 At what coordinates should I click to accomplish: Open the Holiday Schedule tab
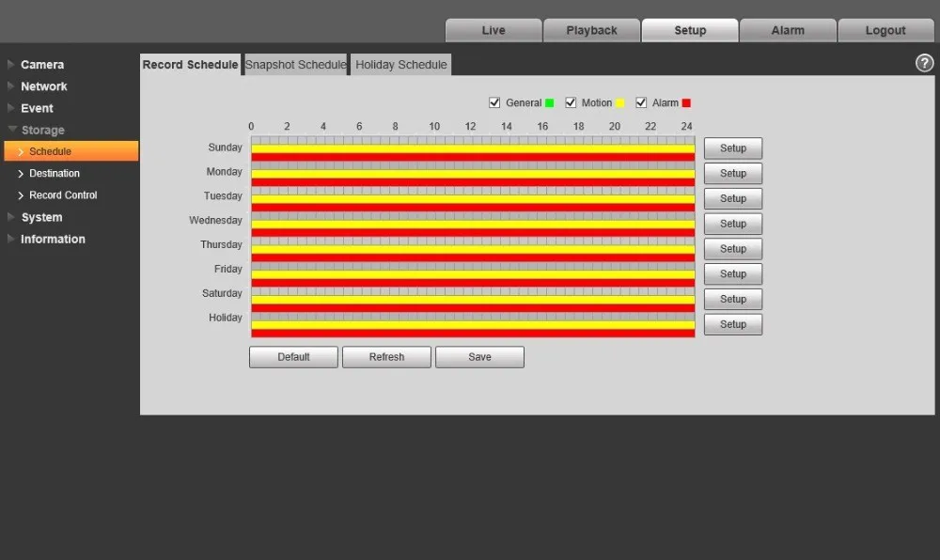[401, 65]
